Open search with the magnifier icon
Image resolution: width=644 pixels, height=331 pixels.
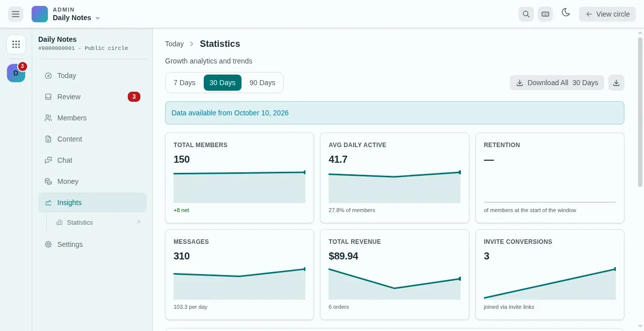[526, 14]
